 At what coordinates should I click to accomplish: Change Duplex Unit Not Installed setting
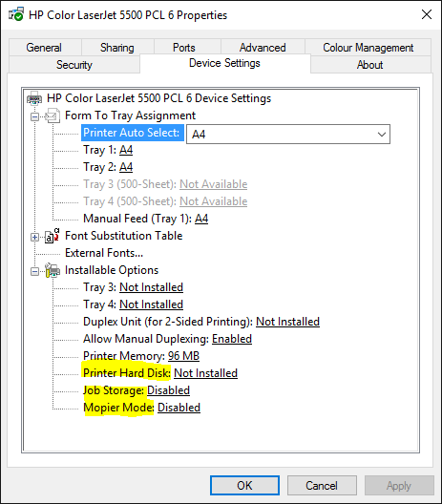pos(287,322)
